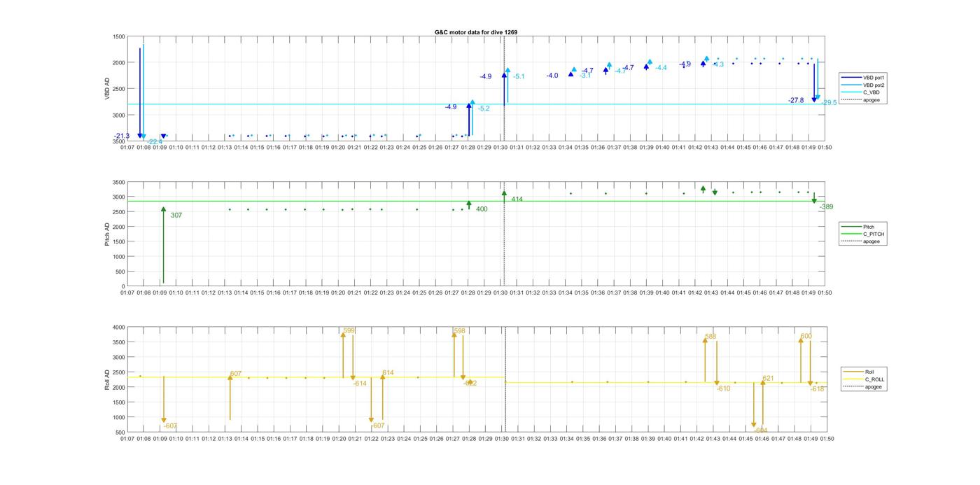Select the 'VBD pot2' legend entry
The width and height of the screenshot is (980, 485).
click(x=862, y=85)
